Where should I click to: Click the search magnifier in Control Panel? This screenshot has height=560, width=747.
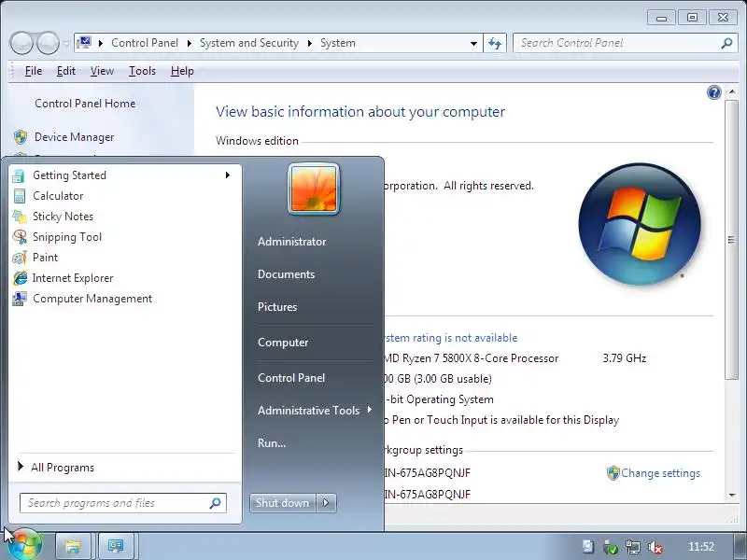pos(726,43)
